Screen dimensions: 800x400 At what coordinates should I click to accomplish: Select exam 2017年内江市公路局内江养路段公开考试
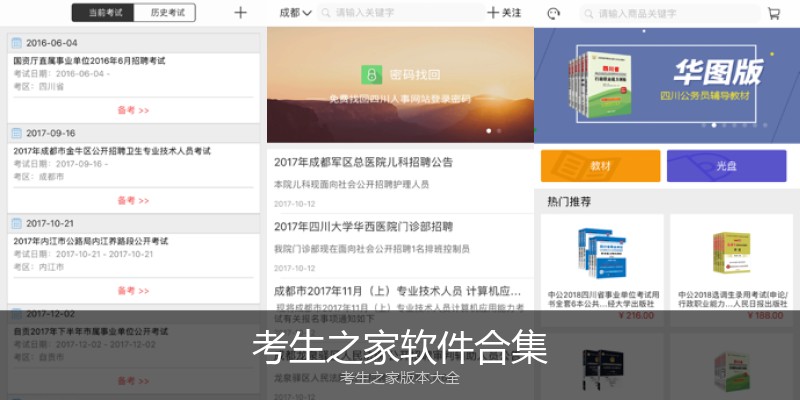(91, 241)
